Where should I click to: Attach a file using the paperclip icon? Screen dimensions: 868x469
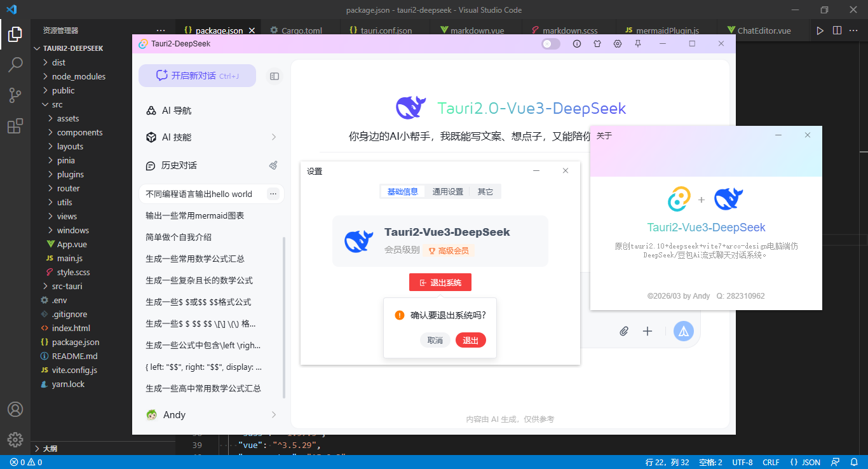623,331
